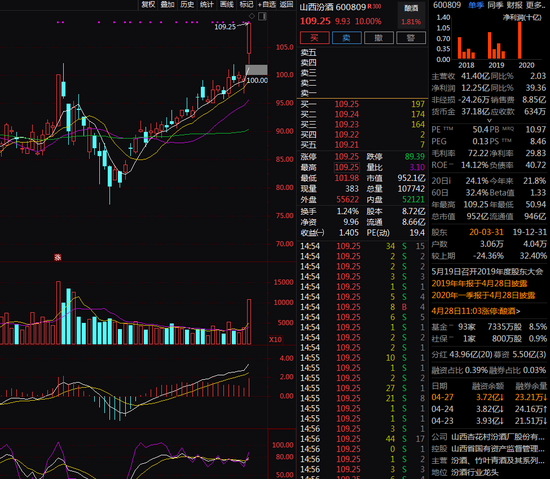This screenshot has height=479, width=550.
Task: Click the 控股 山西省国有资产监督管理 row
Action: point(489,449)
